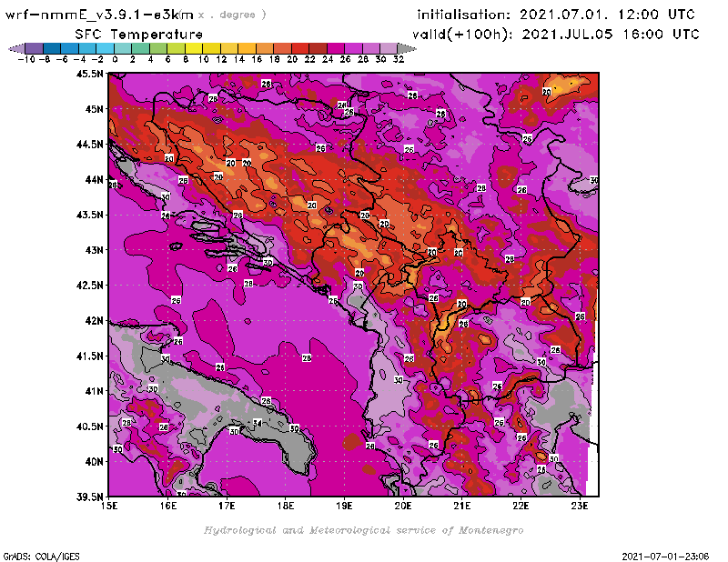Click the '41.5N' latitude label
The height and width of the screenshot is (562, 728).
click(90, 356)
